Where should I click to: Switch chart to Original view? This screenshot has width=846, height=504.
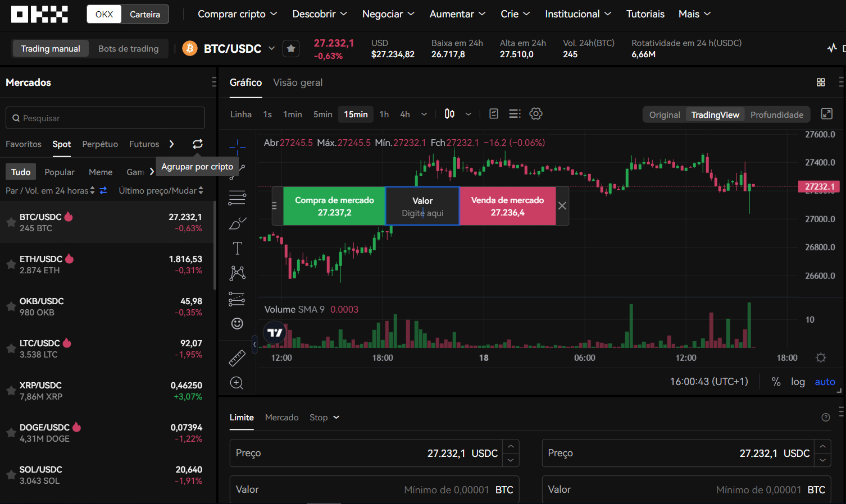click(665, 114)
